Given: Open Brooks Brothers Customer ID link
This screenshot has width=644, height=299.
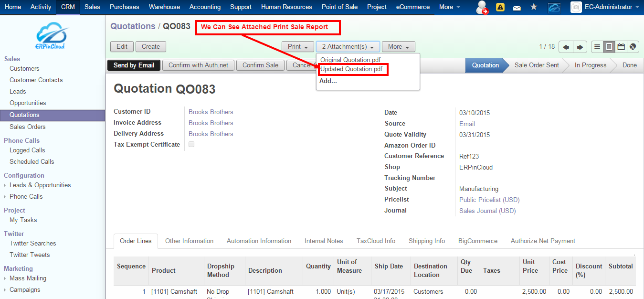Looking at the screenshot, I should pos(211,112).
